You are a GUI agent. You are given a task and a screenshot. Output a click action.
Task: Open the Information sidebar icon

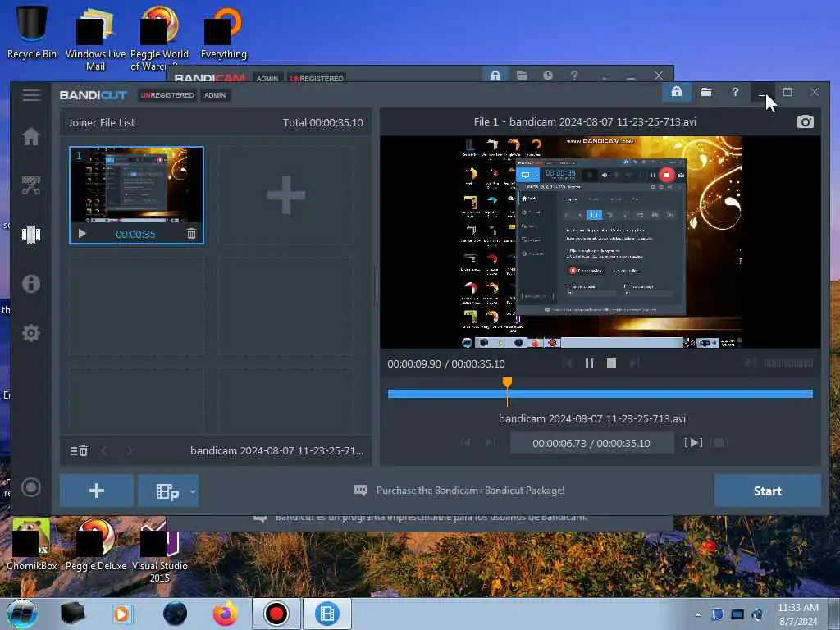tap(31, 283)
